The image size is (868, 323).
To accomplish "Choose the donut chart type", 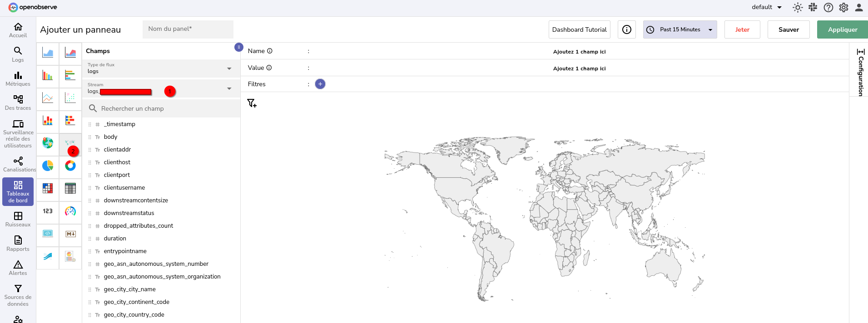I will pyautogui.click(x=70, y=166).
